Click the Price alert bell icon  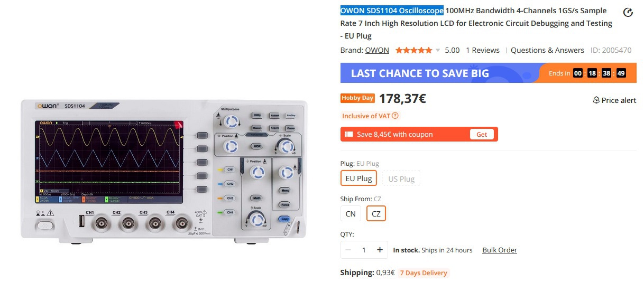coord(596,100)
